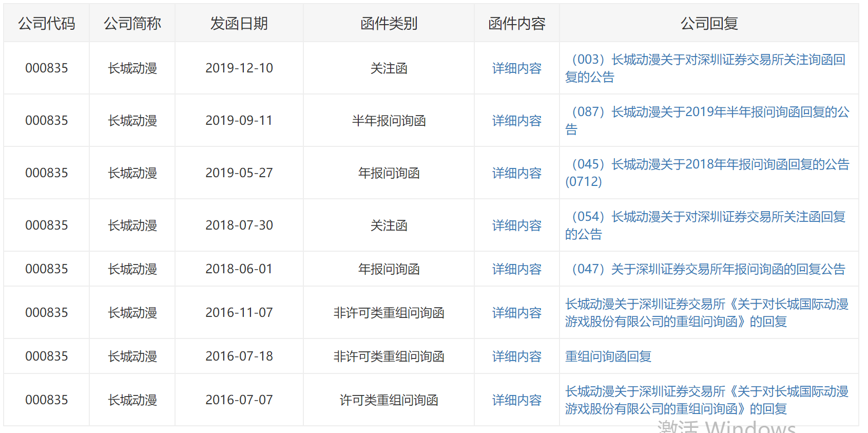Click 年报问询函 in the 2019-05-27 row
Image resolution: width=868 pixels, height=433 pixels.
pos(389,173)
